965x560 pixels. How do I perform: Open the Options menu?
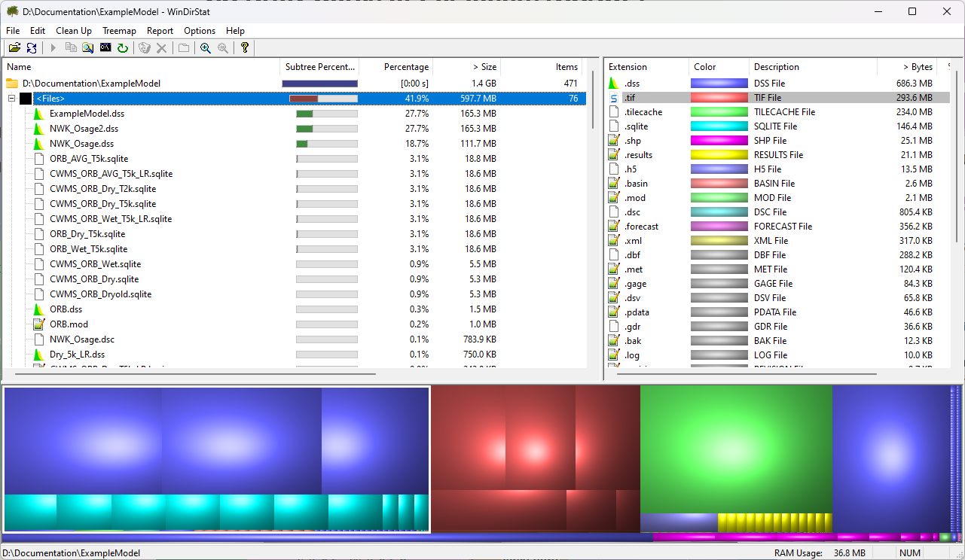click(200, 31)
